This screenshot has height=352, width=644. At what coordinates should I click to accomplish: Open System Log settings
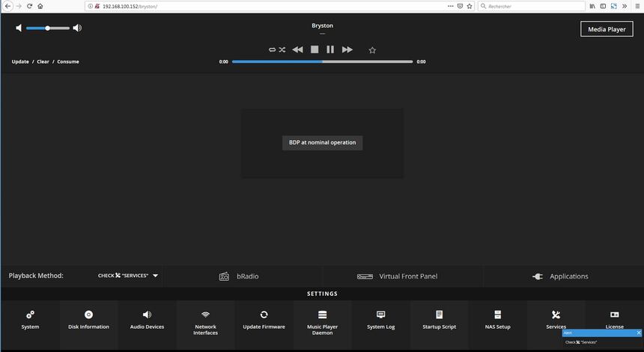pyautogui.click(x=380, y=320)
